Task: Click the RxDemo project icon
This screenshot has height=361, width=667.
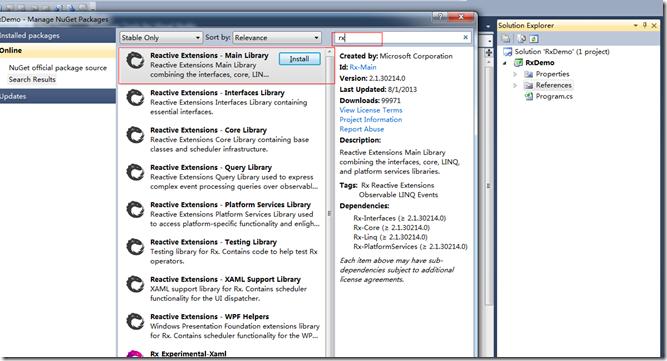Action: coord(518,63)
